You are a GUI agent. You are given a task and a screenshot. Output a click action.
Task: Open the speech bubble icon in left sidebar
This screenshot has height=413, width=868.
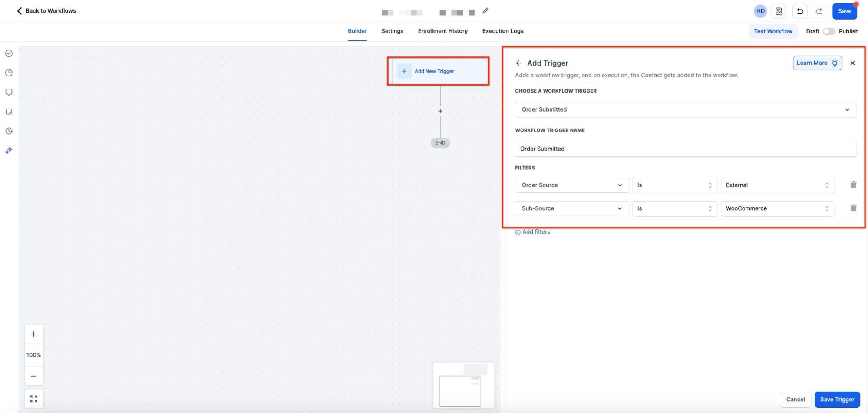click(9, 92)
